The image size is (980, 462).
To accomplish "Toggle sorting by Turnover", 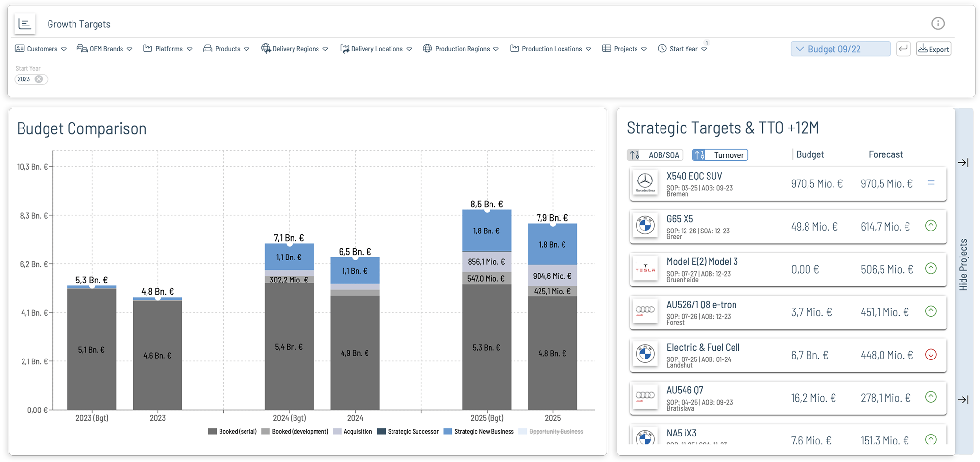I will click(720, 155).
